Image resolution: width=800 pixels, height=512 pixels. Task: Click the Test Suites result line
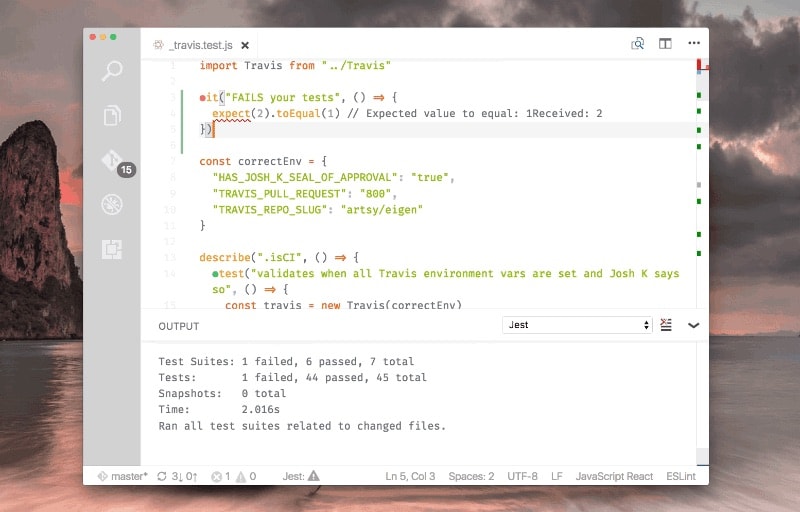pyautogui.click(x=286, y=362)
